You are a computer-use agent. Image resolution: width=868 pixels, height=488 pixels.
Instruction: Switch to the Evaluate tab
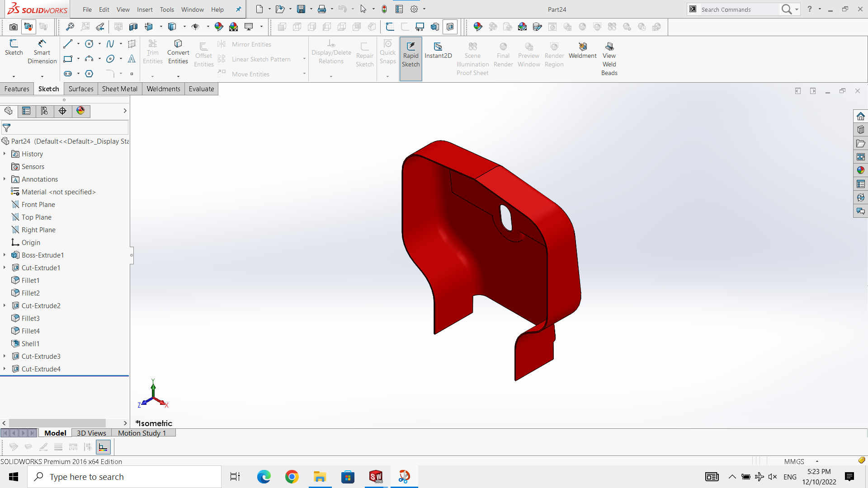(201, 89)
